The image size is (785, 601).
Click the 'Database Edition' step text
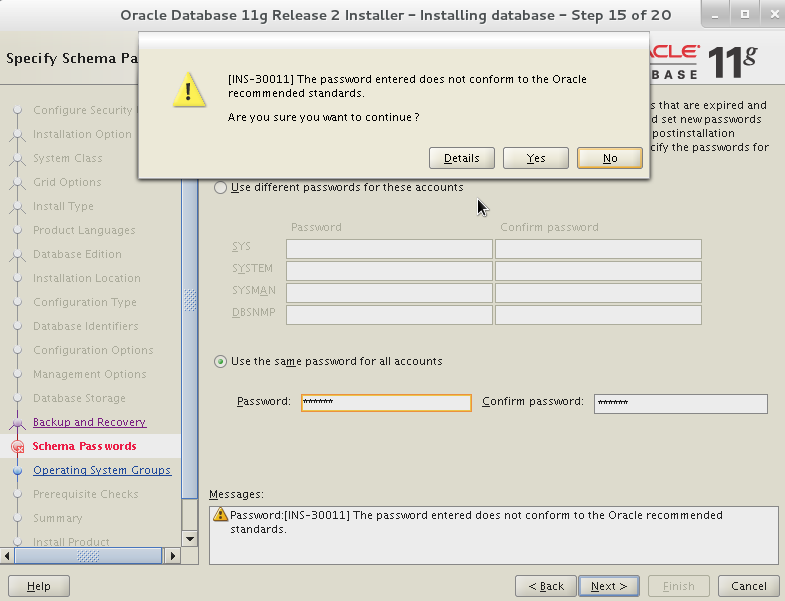click(77, 254)
